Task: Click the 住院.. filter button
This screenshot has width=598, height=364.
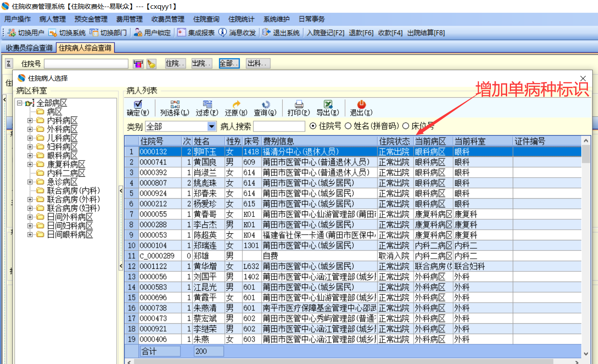Action: [175, 64]
